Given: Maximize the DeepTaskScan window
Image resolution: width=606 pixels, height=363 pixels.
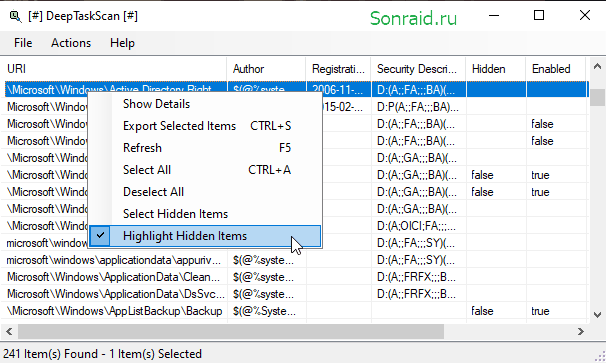Looking at the screenshot, I should (x=539, y=16).
